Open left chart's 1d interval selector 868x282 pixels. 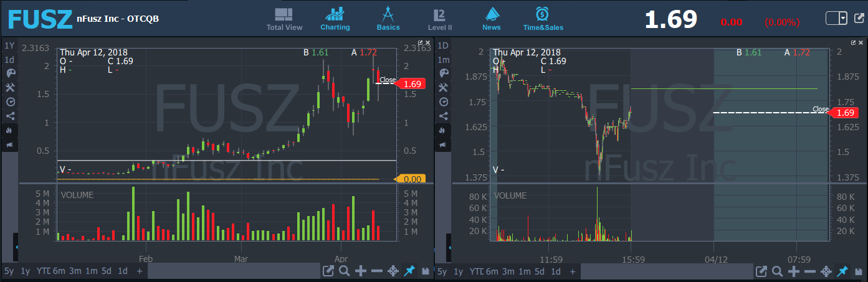(9, 60)
